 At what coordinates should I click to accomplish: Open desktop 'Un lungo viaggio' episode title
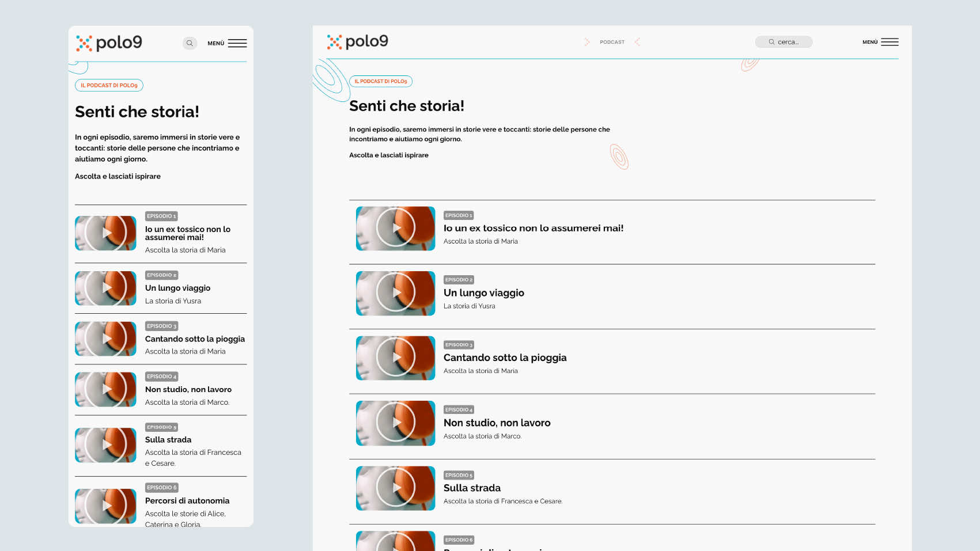pos(484,293)
